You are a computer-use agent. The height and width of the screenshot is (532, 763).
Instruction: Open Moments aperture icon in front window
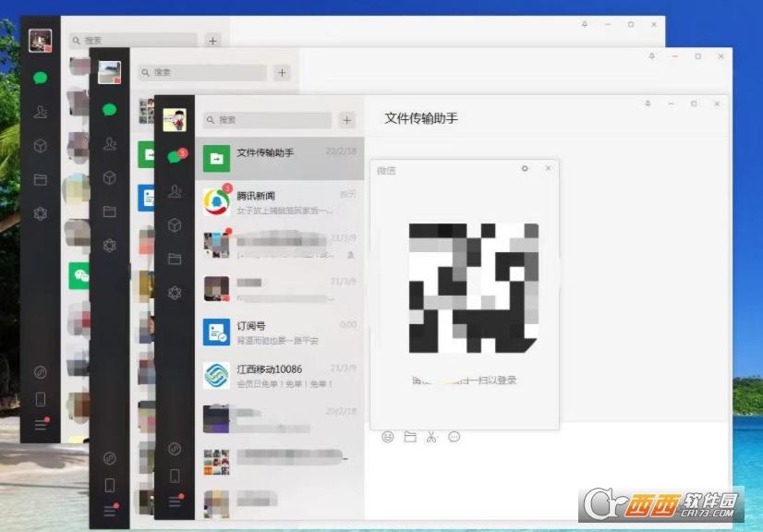pyautogui.click(x=175, y=293)
